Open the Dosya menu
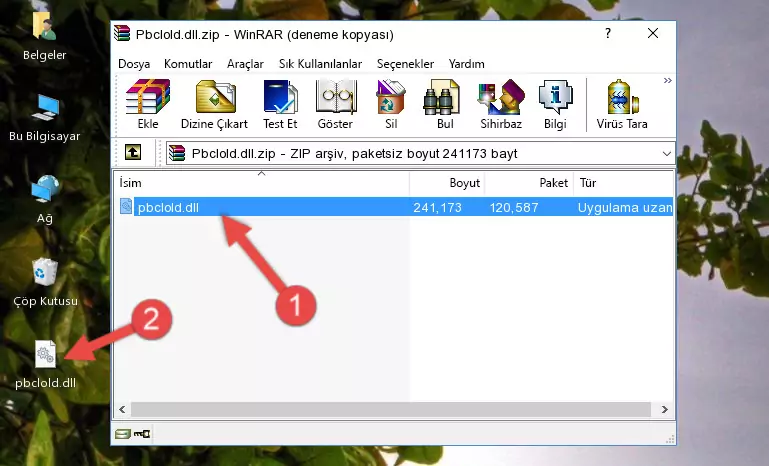 134,64
